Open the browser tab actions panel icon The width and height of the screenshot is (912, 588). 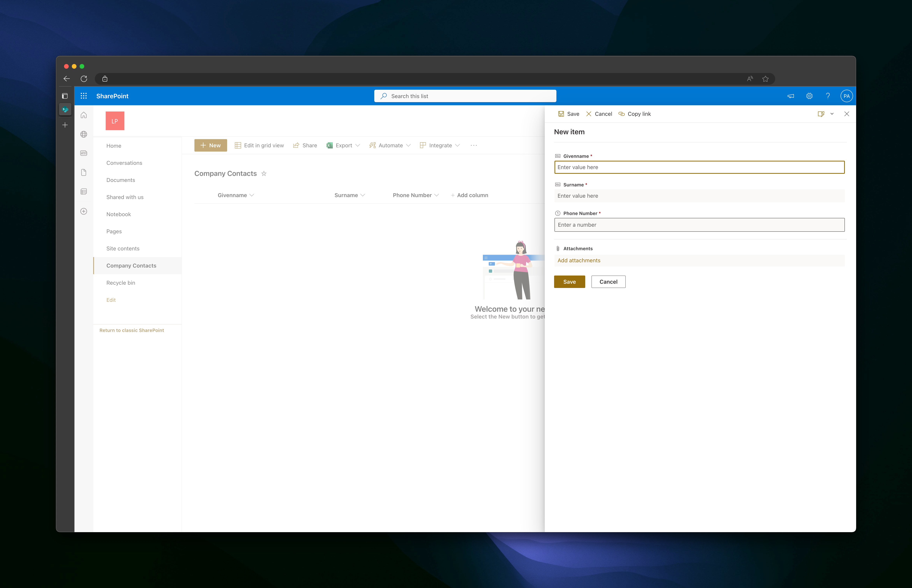[65, 96]
